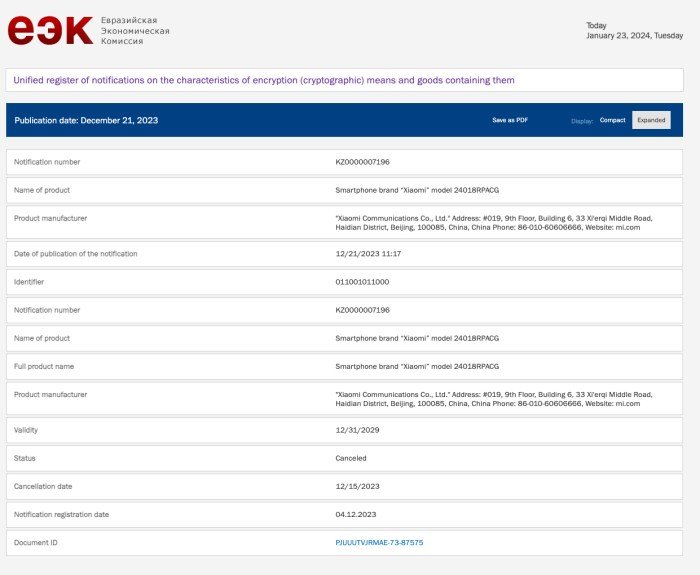Click the ЕЭК logo
This screenshot has width=700, height=575.
click(x=50, y=30)
